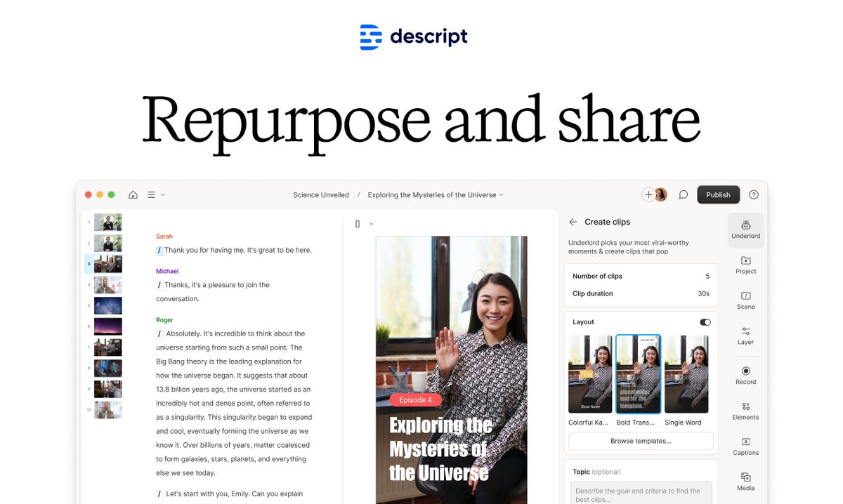Expand the aspect ratio chevron above canvas
This screenshot has width=843, height=504.
(x=371, y=224)
